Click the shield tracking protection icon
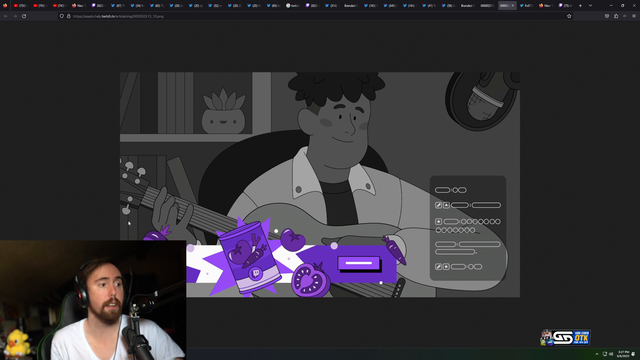 (62, 16)
